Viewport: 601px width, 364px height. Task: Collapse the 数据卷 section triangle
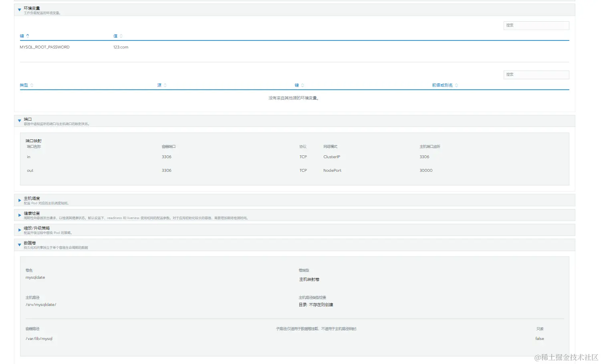pos(19,245)
